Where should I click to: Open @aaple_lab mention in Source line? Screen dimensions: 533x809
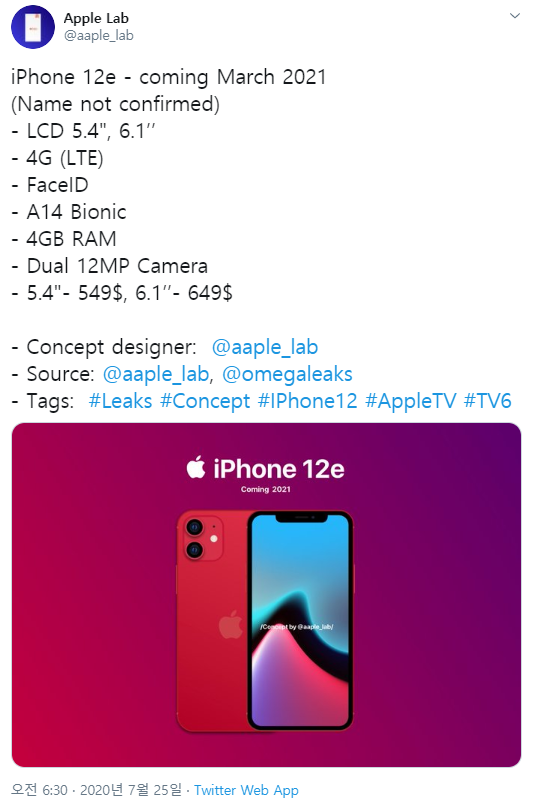pos(156,374)
